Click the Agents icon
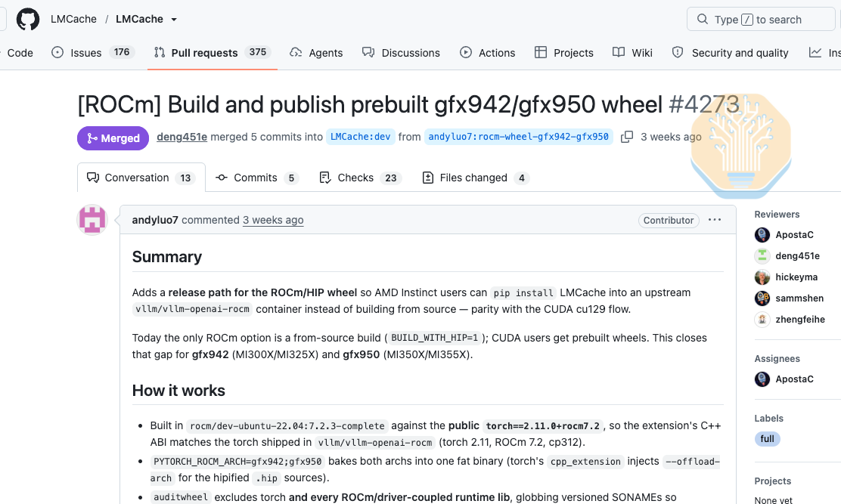Image resolution: width=841 pixels, height=504 pixels. (296, 52)
